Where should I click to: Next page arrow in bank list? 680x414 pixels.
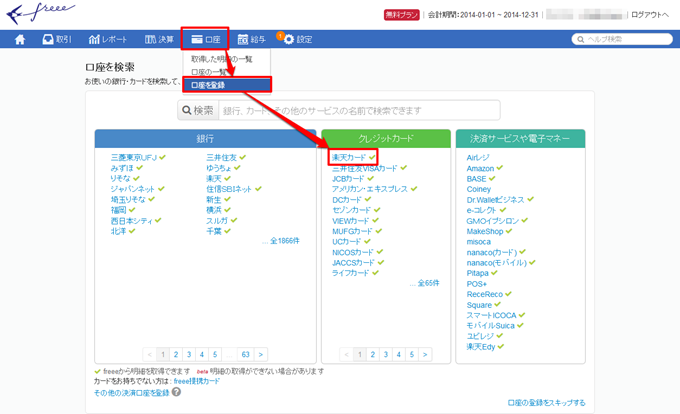(x=261, y=355)
